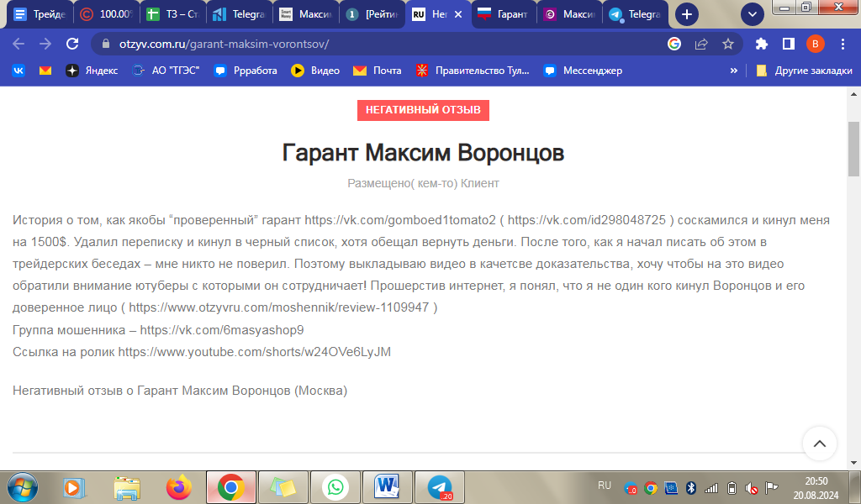Toggle the browser side panel icon
Screen dimensions: 861x504
click(x=789, y=44)
